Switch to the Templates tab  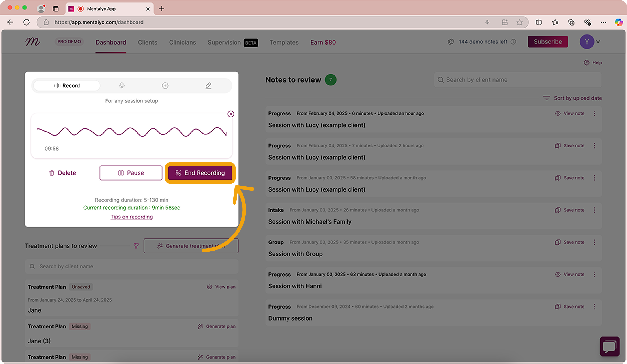pyautogui.click(x=284, y=43)
